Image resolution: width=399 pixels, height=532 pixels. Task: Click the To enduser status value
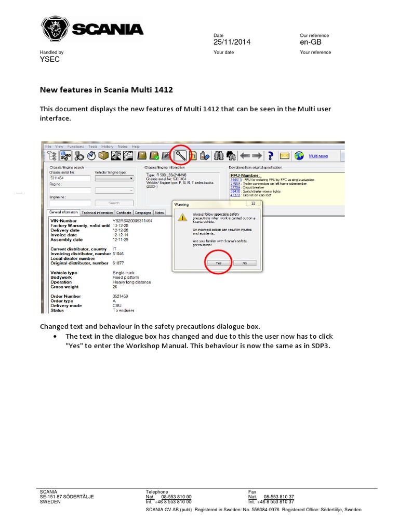[124, 311]
